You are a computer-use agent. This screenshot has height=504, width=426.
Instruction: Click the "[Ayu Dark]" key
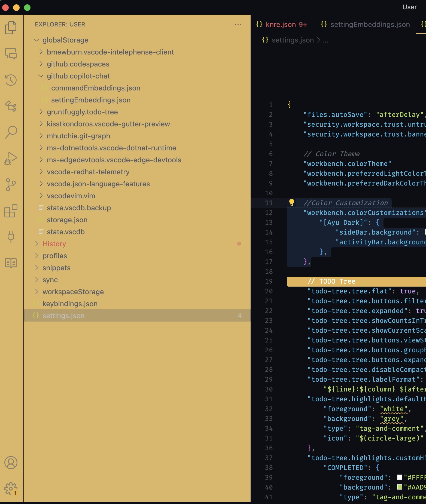(x=343, y=223)
